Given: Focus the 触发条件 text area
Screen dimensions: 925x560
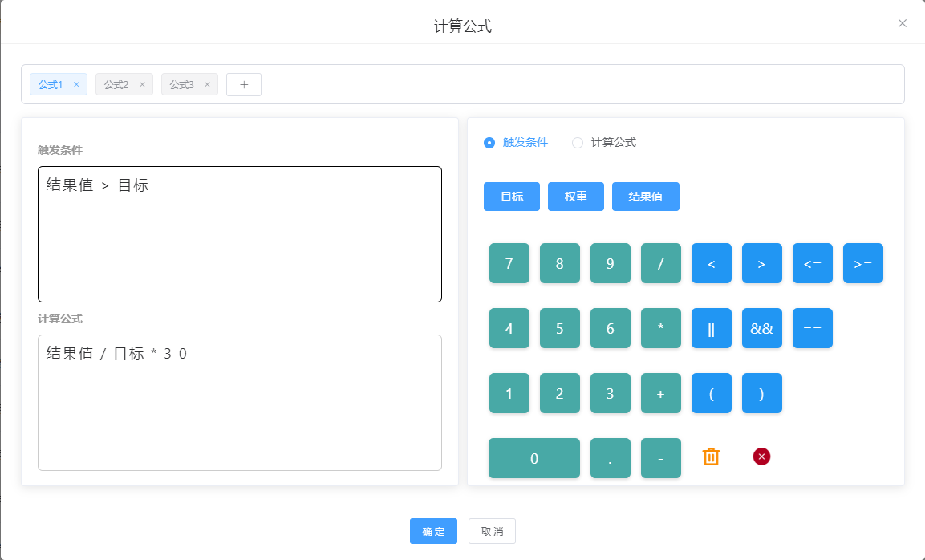Looking at the screenshot, I should (240, 241).
